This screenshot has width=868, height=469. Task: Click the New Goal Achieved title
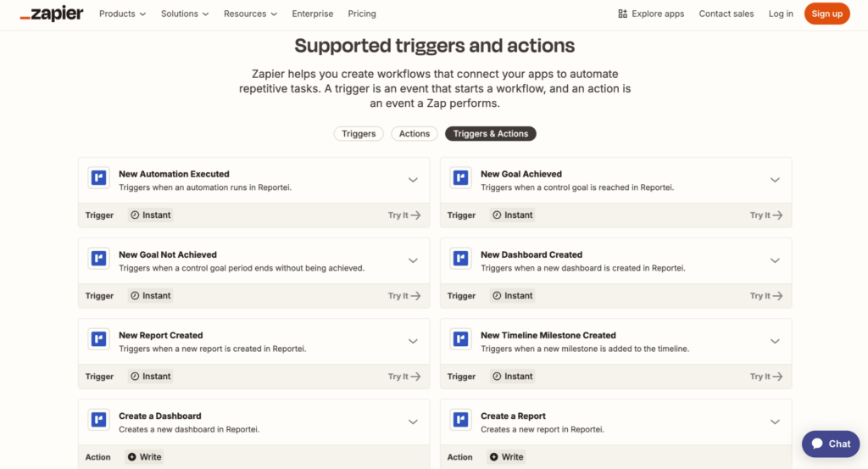521,174
